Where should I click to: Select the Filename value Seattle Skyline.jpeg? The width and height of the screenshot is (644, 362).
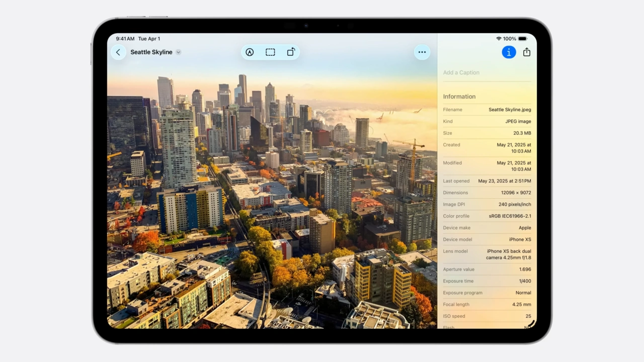pos(509,110)
